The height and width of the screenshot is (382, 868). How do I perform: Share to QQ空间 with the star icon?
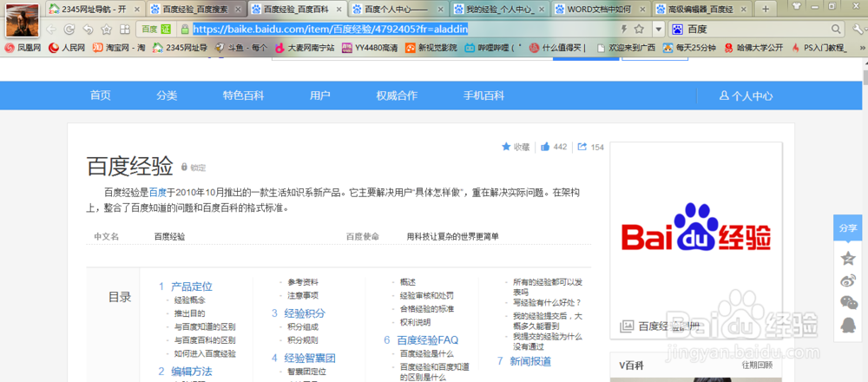[847, 258]
